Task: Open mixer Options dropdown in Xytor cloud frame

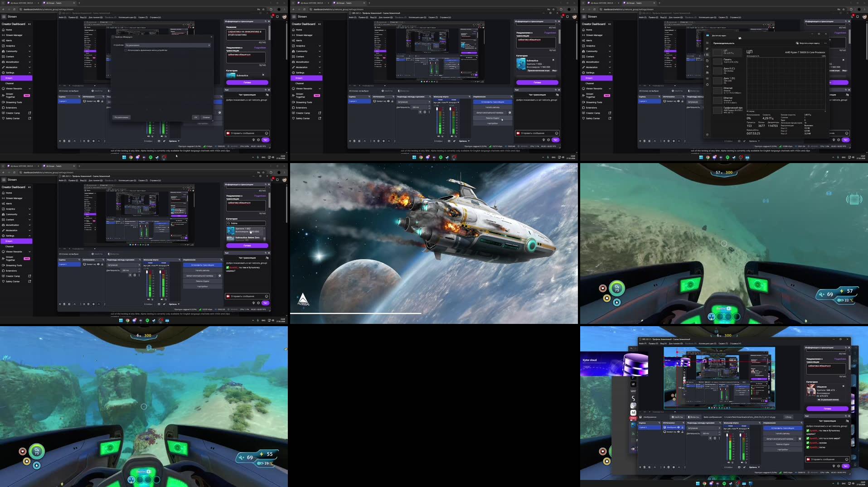Action: click(x=754, y=467)
